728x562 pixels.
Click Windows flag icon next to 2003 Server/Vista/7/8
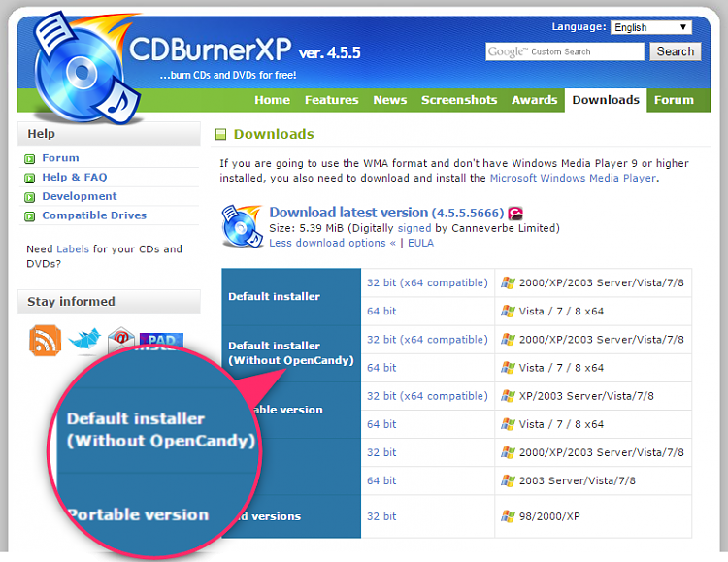[x=508, y=480]
